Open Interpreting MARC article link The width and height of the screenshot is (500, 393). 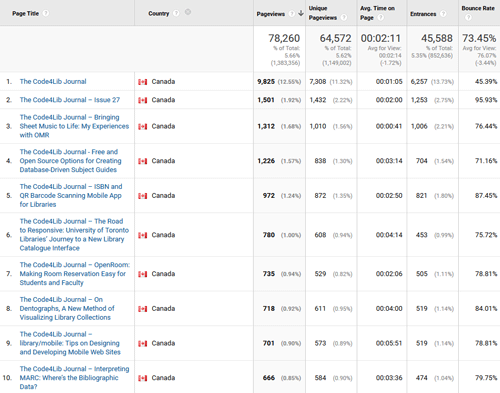pos(74,378)
